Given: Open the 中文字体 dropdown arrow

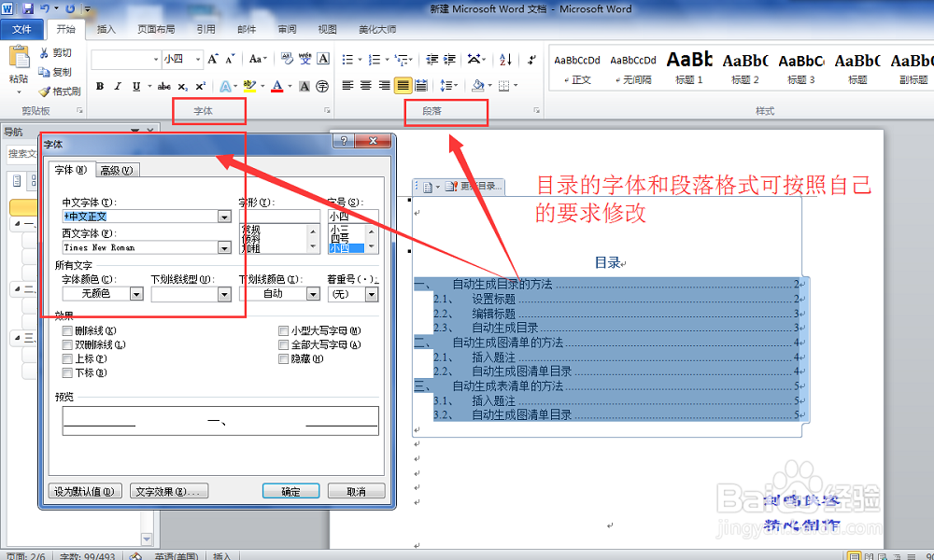Looking at the screenshot, I should 224,217.
